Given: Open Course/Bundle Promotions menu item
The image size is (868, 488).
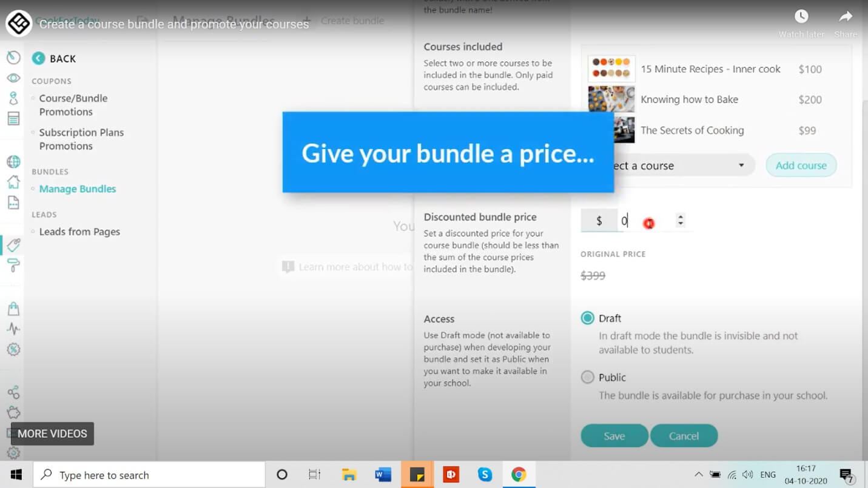Looking at the screenshot, I should point(73,105).
